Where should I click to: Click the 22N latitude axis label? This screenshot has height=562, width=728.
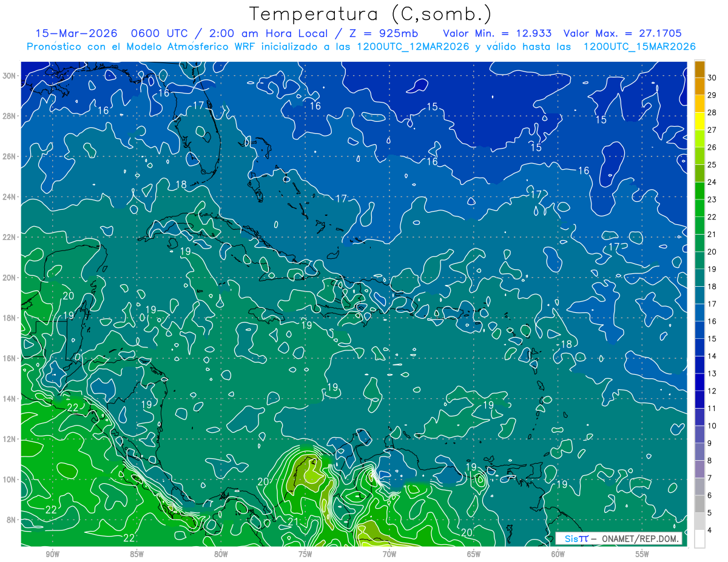[10, 237]
